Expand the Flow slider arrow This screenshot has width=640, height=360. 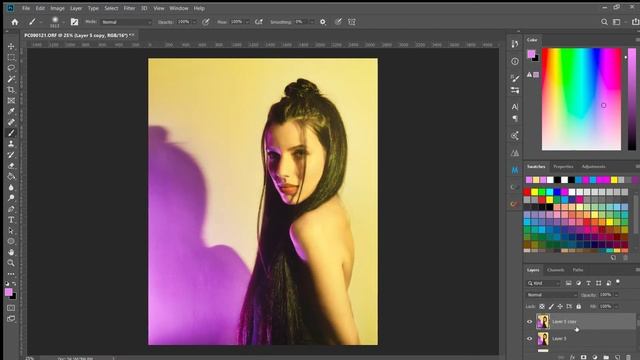click(247, 22)
